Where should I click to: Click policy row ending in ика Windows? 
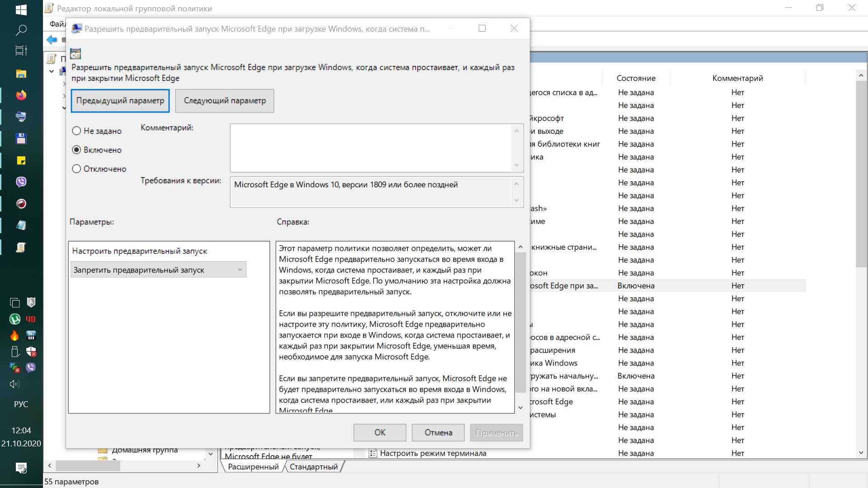point(554,363)
